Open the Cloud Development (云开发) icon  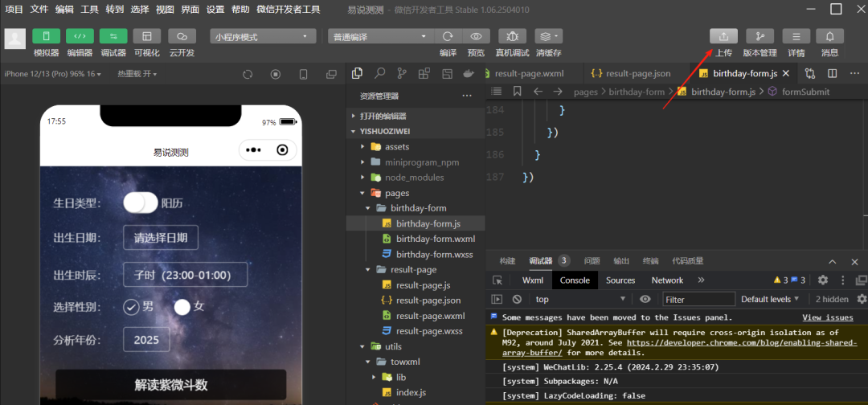click(x=182, y=36)
